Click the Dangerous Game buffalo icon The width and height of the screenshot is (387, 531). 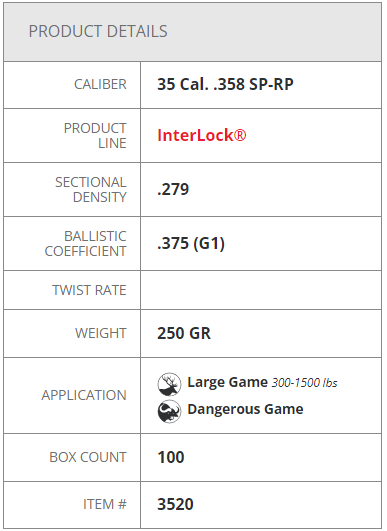(169, 411)
